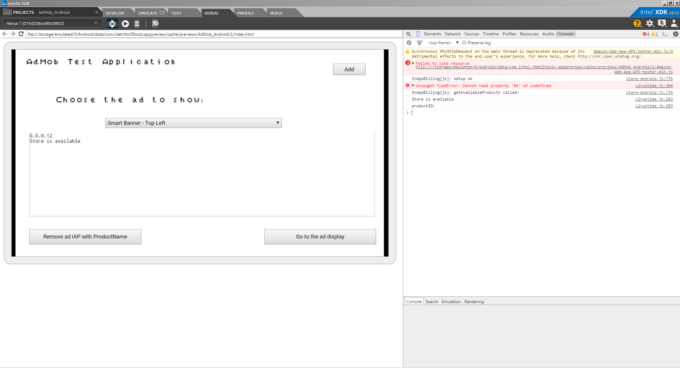Toggle the DevTools console drawer icon

click(665, 34)
